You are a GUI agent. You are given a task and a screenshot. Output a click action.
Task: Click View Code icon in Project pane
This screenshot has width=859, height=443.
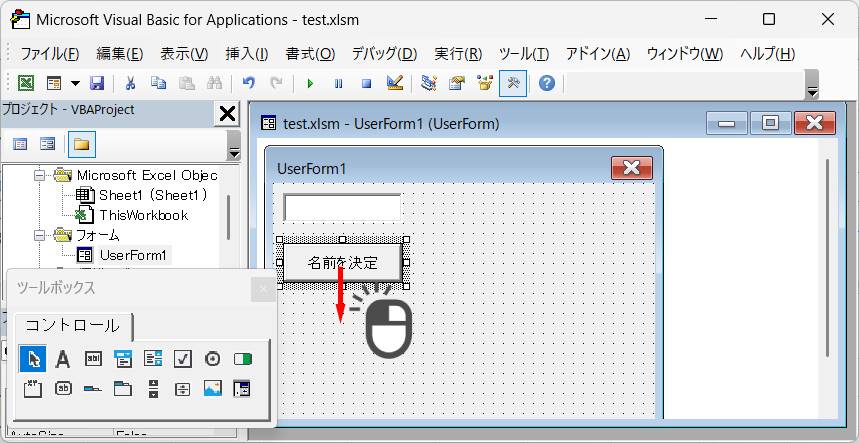20,145
